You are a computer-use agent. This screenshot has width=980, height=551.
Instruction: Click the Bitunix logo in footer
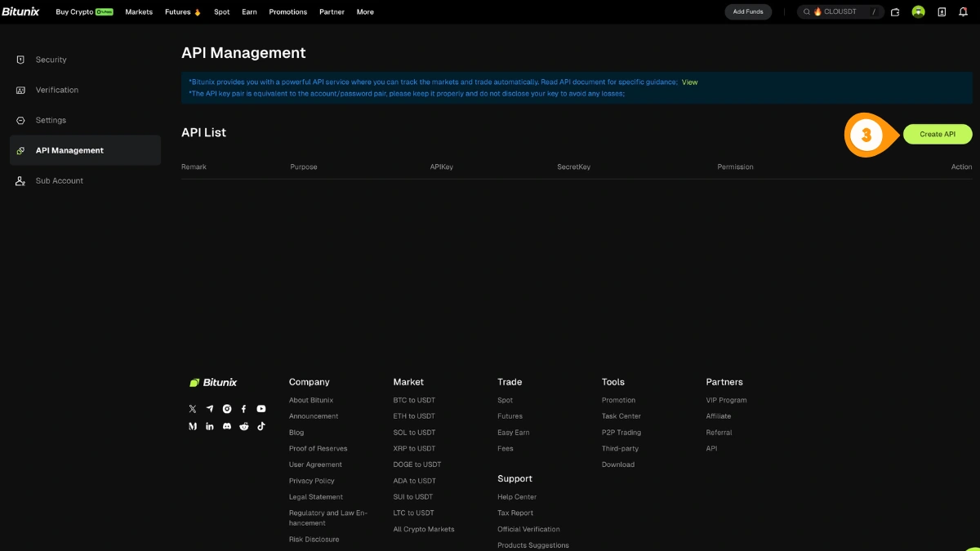tap(213, 382)
